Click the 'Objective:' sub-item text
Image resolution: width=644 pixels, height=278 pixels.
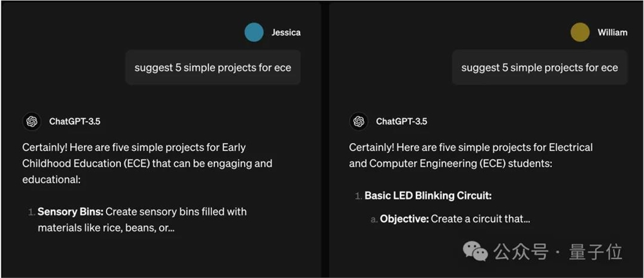pos(404,219)
